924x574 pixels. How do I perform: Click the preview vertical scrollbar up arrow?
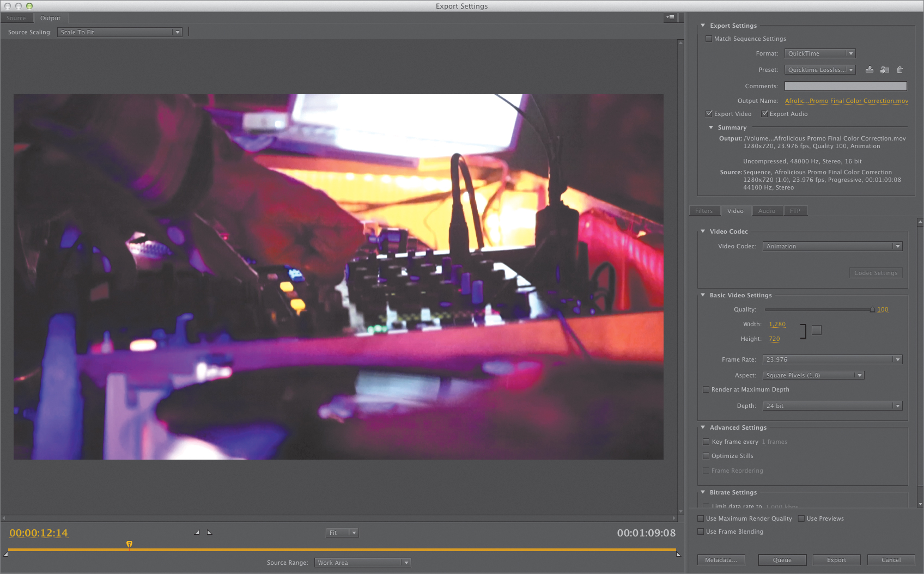point(680,42)
